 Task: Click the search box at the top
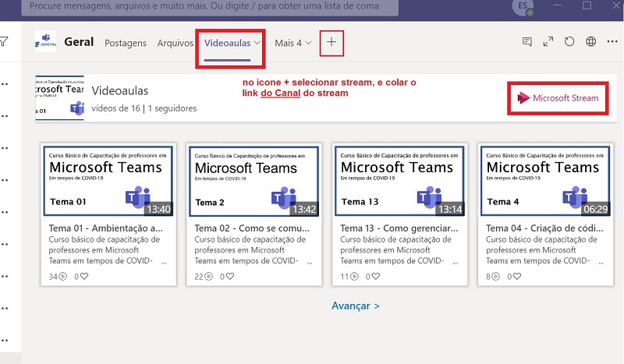[x=210, y=7]
